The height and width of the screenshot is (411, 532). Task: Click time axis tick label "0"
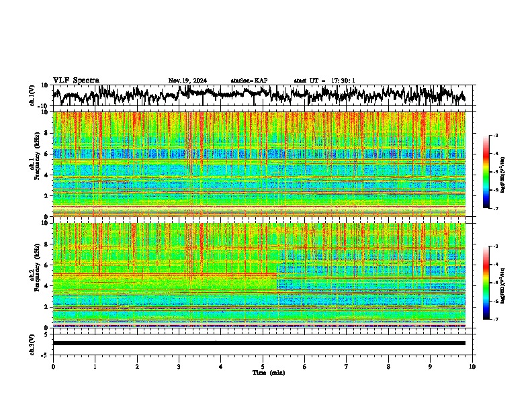pos(53,367)
